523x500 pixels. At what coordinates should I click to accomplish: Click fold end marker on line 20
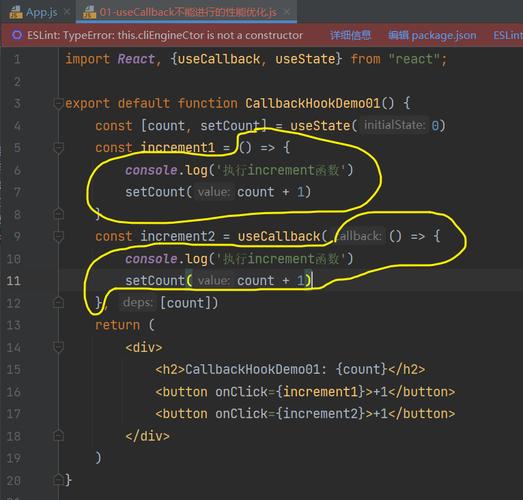(59, 480)
